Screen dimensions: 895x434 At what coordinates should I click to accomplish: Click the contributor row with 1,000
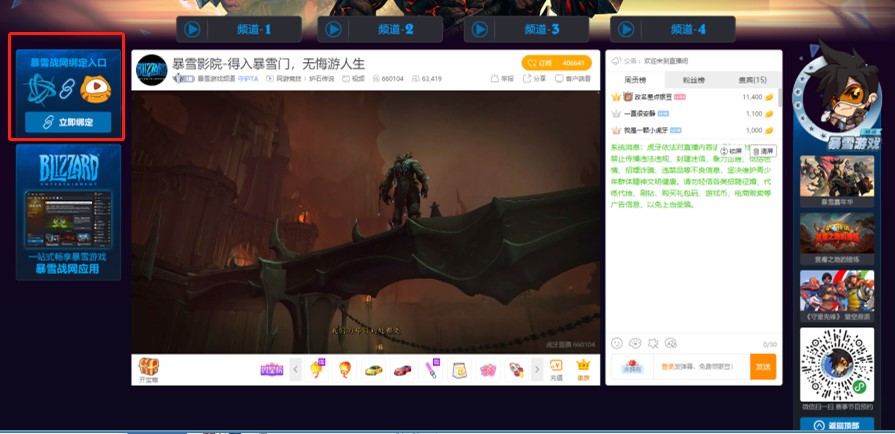coord(692,130)
